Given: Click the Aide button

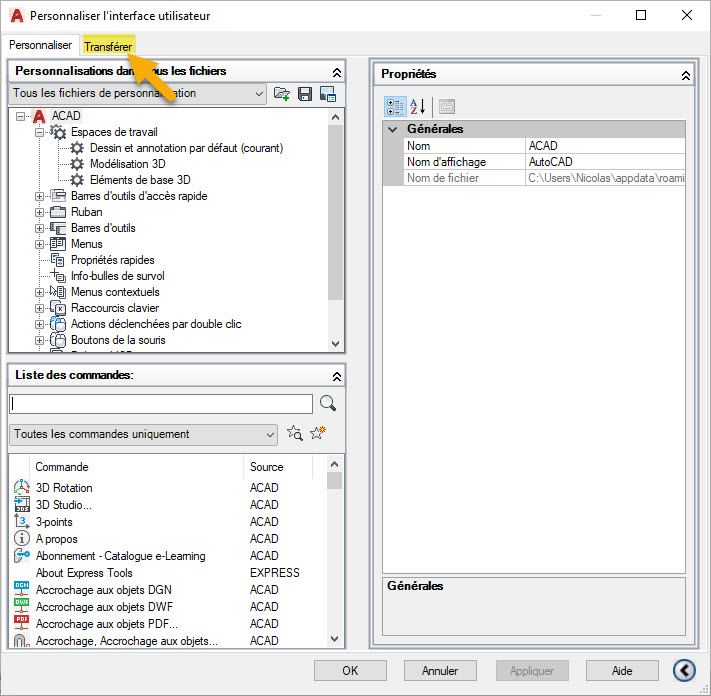Looking at the screenshot, I should [x=622, y=671].
